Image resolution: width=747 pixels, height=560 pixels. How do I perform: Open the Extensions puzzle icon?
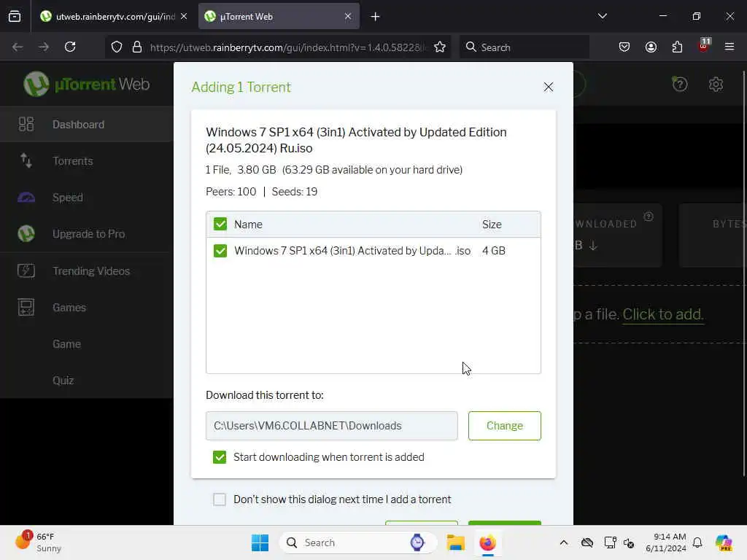tap(677, 47)
